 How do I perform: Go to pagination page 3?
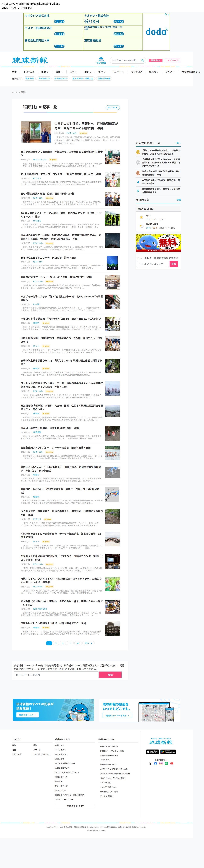click(63, 643)
